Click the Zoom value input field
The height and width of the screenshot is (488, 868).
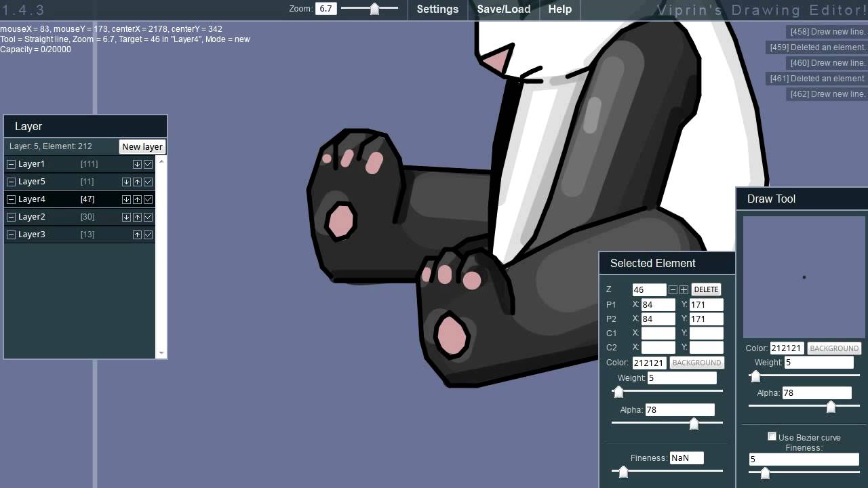coord(326,9)
